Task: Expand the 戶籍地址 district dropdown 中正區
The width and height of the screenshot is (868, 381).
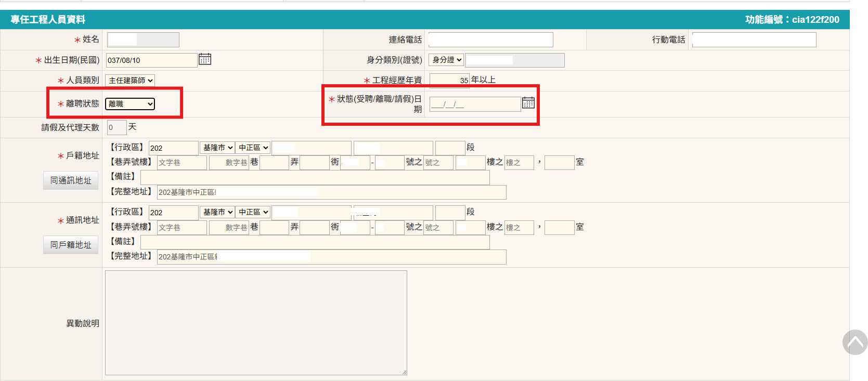Action: point(253,148)
